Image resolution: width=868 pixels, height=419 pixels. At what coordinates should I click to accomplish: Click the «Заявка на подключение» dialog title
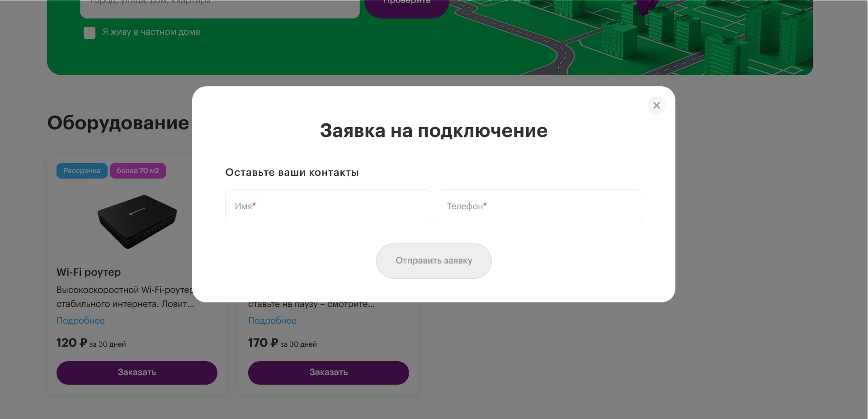(x=434, y=131)
